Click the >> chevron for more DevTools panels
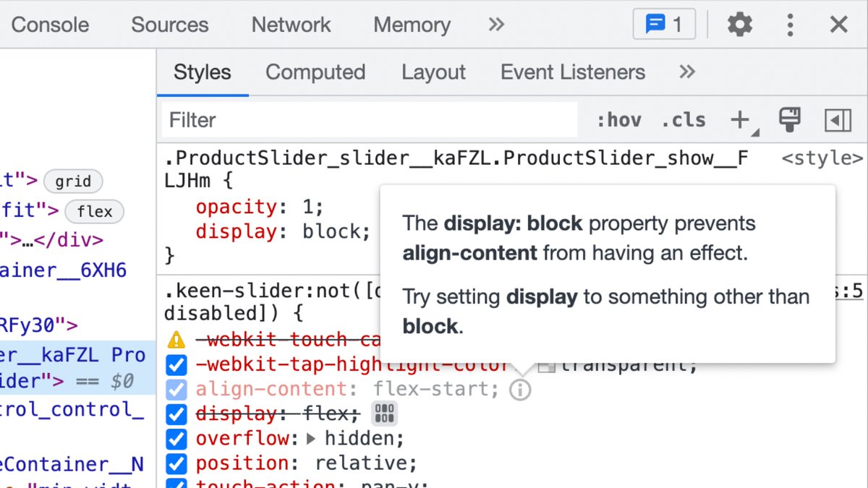Viewport: 868px width, 488px height. pyautogui.click(x=495, y=24)
